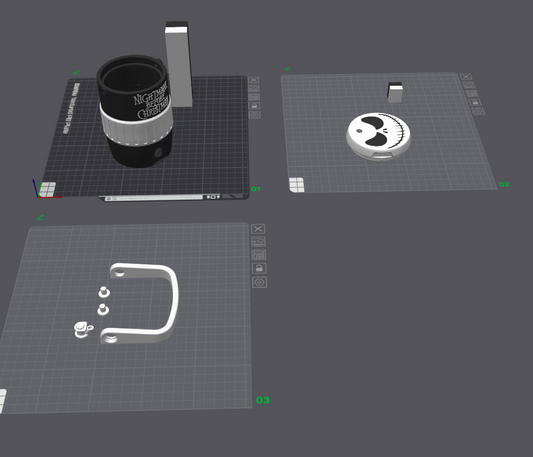Select the U-shaped handle on plate 03
This screenshot has width=533, height=457.
144,303
